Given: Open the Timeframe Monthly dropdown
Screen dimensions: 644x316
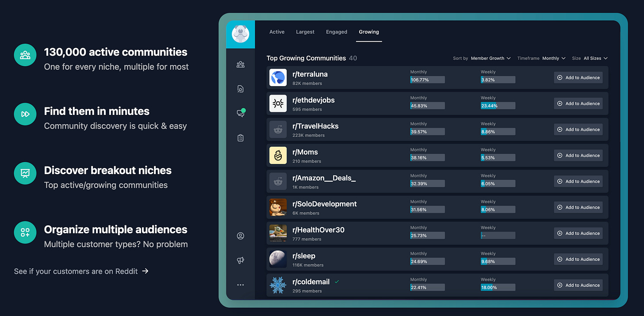Looking at the screenshot, I should point(554,58).
